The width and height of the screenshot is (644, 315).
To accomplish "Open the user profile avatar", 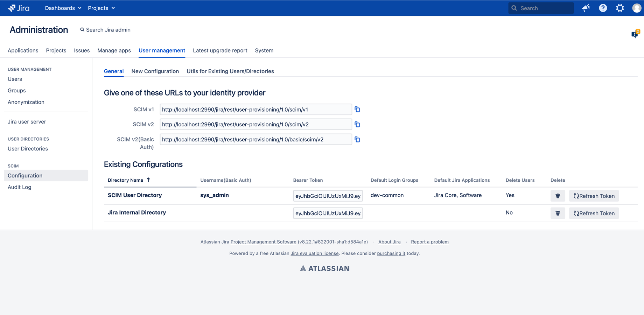I will point(637,8).
